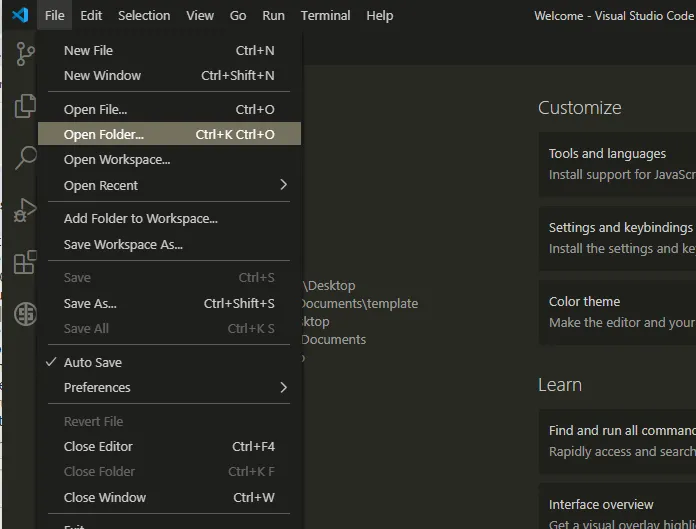Open the Run menu
The image size is (696, 529).
pos(273,16)
